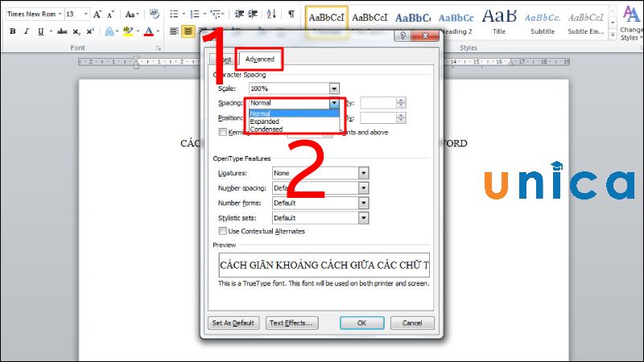The height and width of the screenshot is (362, 644).
Task: Open the font color dropdown arrow
Action: click(x=158, y=31)
